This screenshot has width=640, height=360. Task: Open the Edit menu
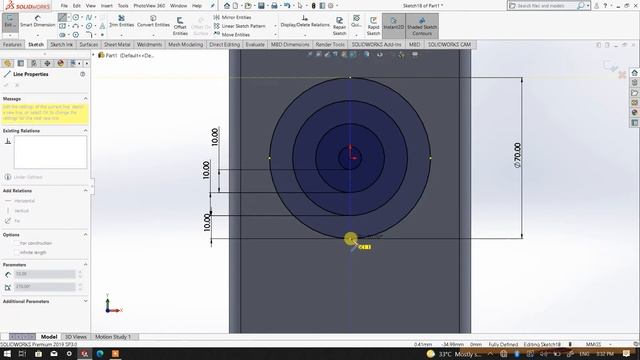coord(77,6)
